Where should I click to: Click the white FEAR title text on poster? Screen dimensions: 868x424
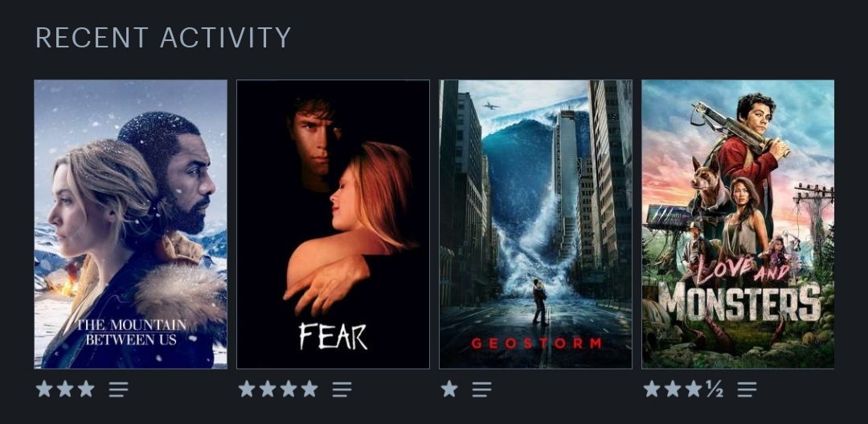pos(334,336)
